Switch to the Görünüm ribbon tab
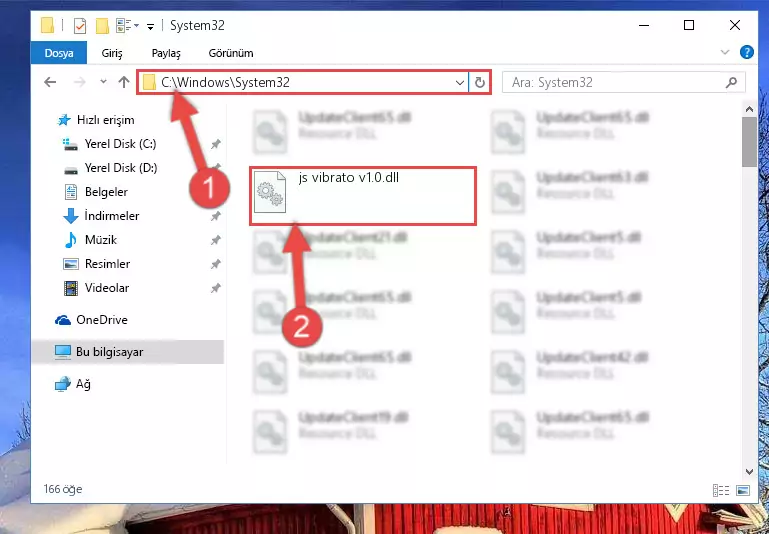Viewport: 769px width, 534px height. point(231,53)
